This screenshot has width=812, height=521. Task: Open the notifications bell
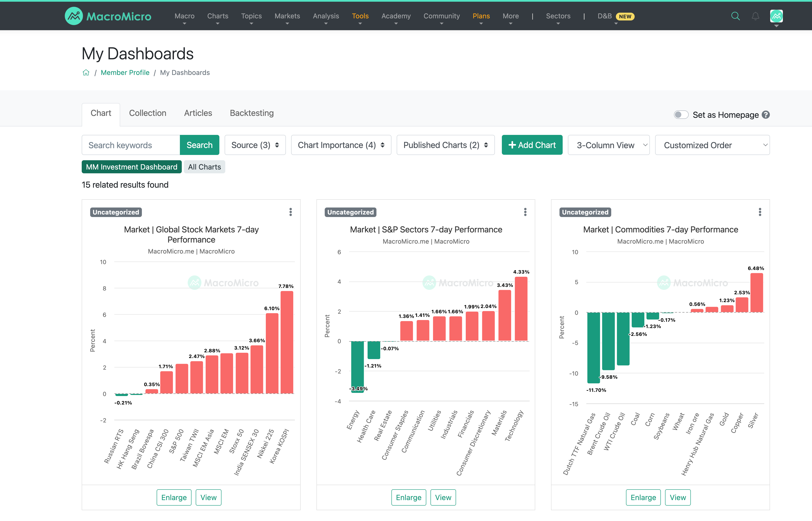(755, 16)
